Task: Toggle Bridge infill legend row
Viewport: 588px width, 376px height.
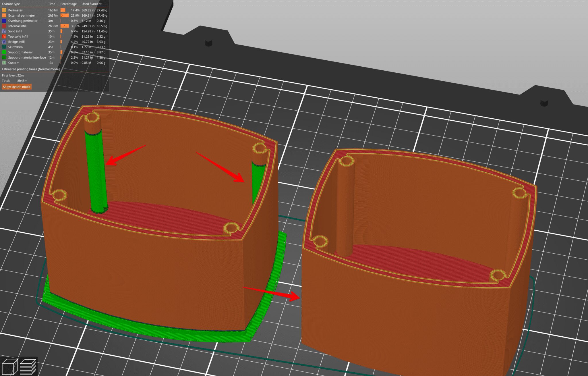Action: 55,42
